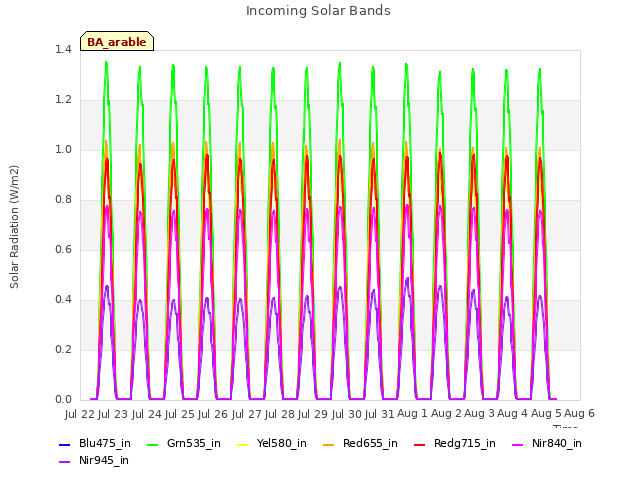The height and width of the screenshot is (480, 640).
Task: Click the Jul 22 x-axis date label
Action: click(x=80, y=414)
